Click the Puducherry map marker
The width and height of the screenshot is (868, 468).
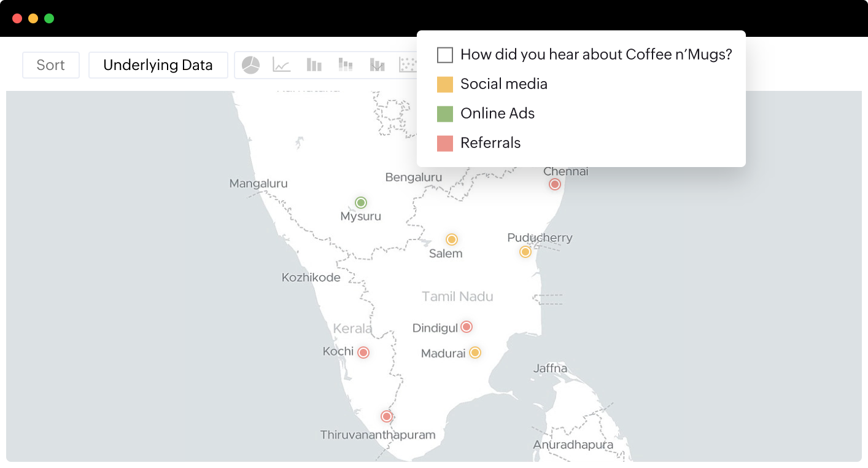(525, 252)
